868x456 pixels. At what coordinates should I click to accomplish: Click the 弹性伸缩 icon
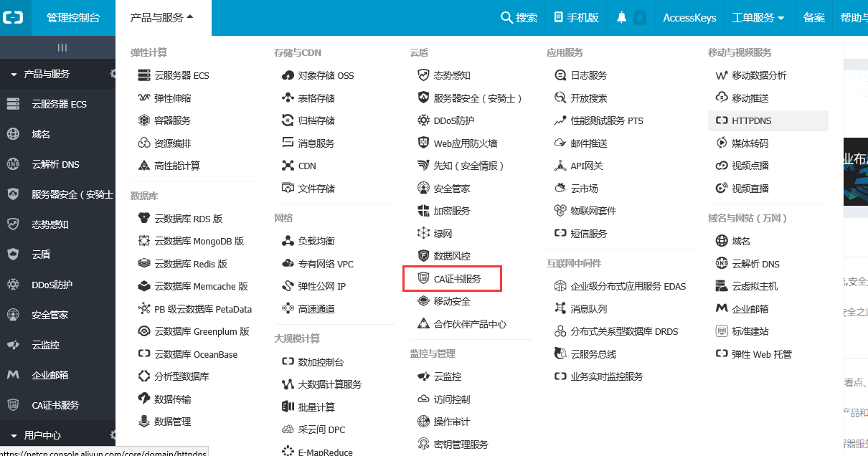coord(143,98)
